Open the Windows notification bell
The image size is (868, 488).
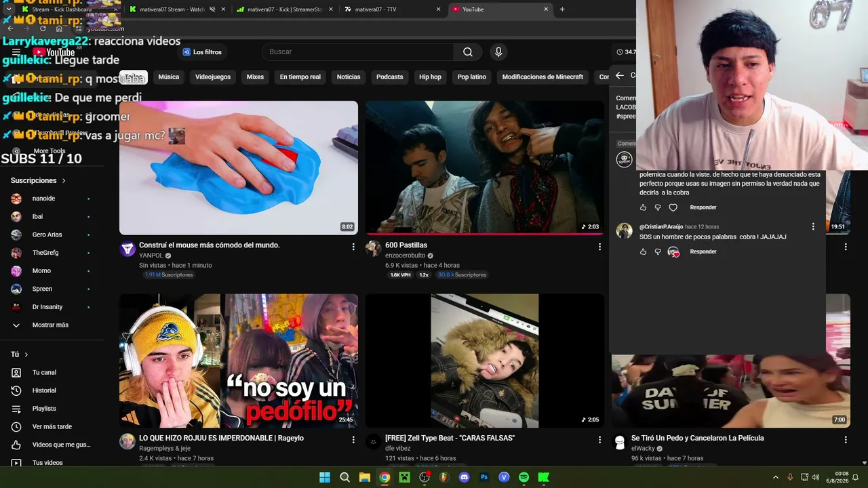click(855, 477)
